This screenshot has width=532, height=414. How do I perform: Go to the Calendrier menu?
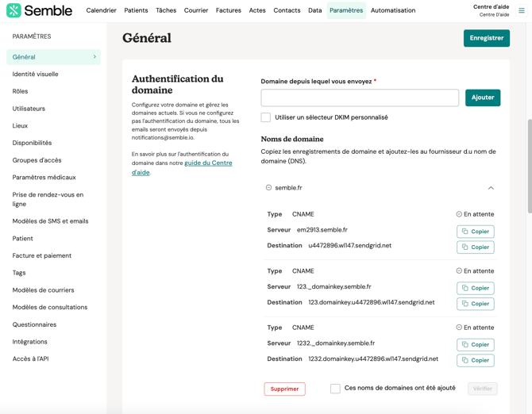101,10
